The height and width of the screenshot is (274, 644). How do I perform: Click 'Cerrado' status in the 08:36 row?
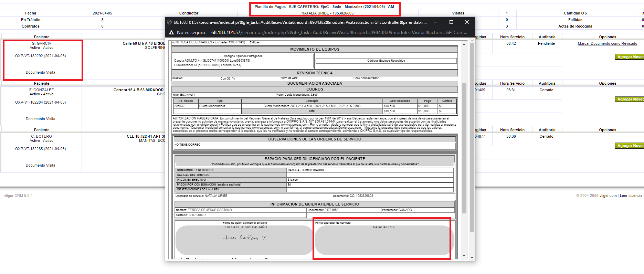click(x=546, y=136)
